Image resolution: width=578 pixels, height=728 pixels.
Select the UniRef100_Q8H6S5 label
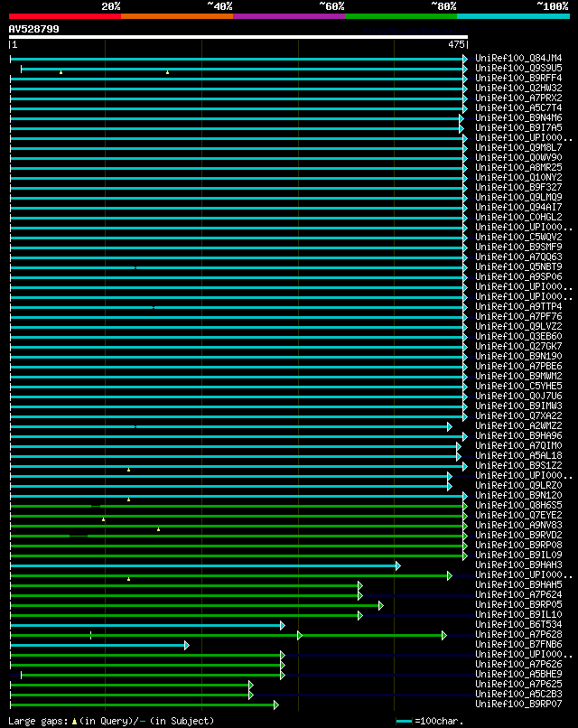[x=518, y=506]
